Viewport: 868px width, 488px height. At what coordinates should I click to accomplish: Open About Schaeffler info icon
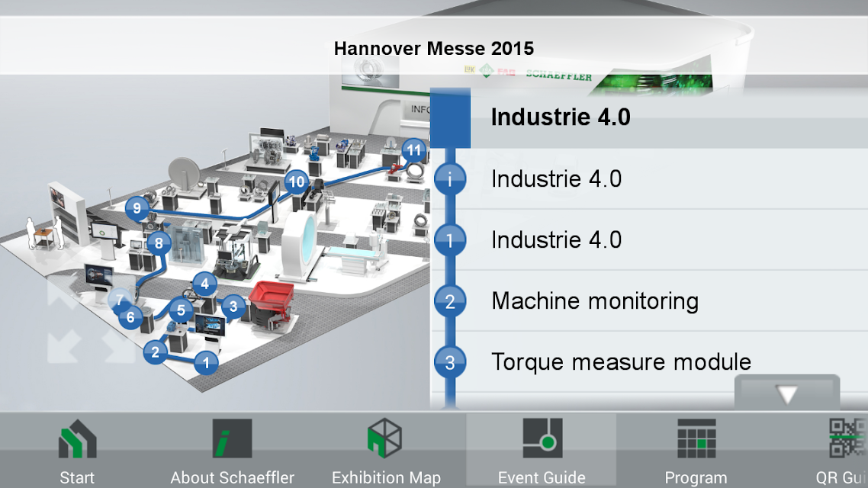(232, 450)
